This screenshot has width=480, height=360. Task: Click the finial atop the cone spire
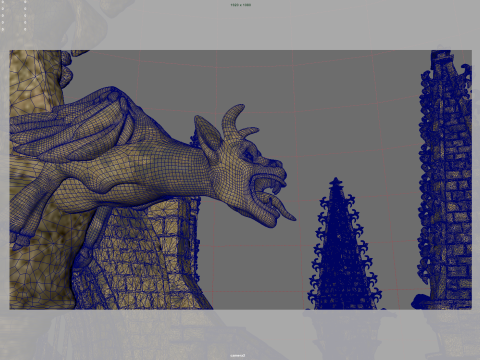coord(336,182)
